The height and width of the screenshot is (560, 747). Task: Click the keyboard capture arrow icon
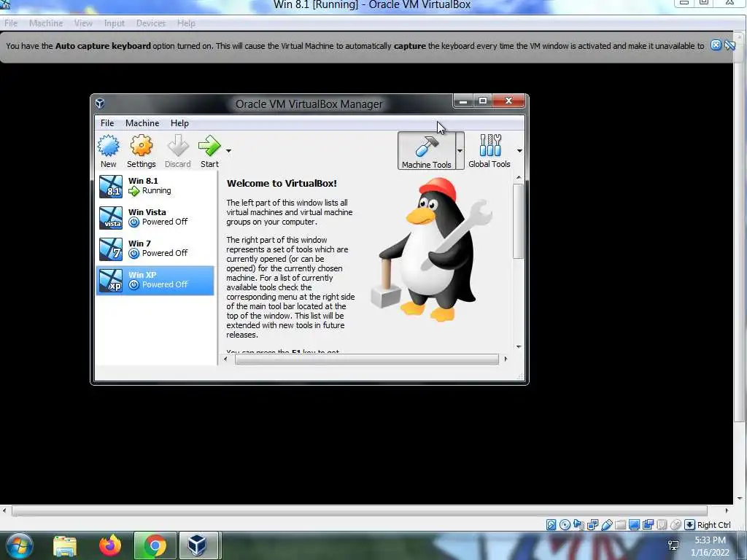tap(689, 525)
